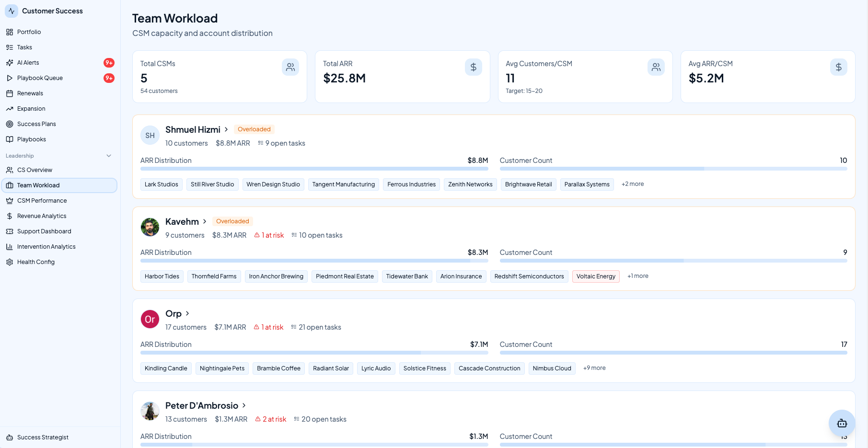Open the Kindling Candle customer chip
868x448 pixels.
click(x=166, y=368)
